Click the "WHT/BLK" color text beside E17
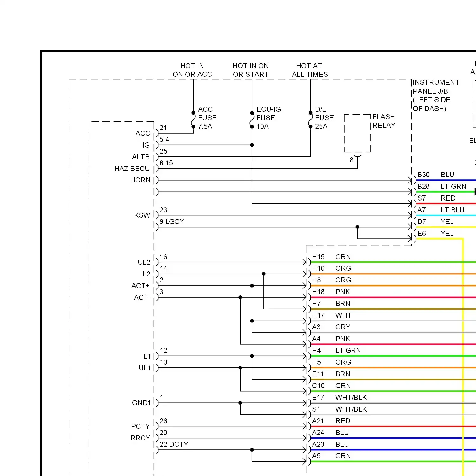The width and height of the screenshot is (476, 476). 351,397
